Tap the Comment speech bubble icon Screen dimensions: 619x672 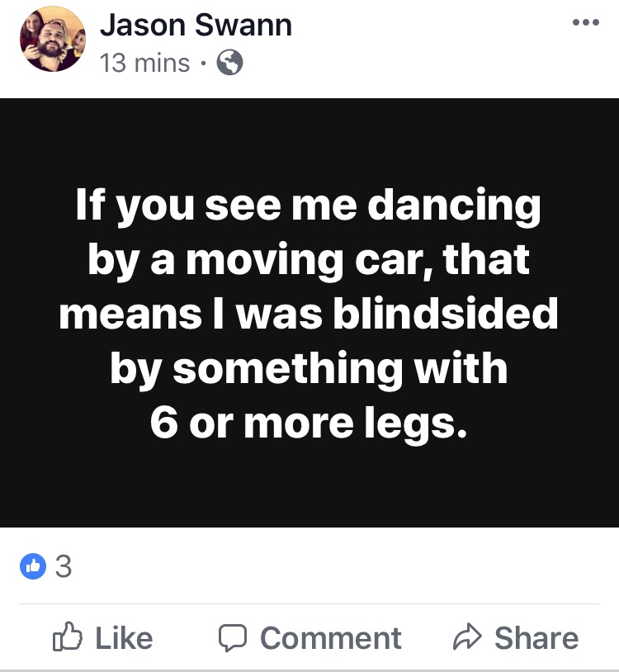[233, 638]
